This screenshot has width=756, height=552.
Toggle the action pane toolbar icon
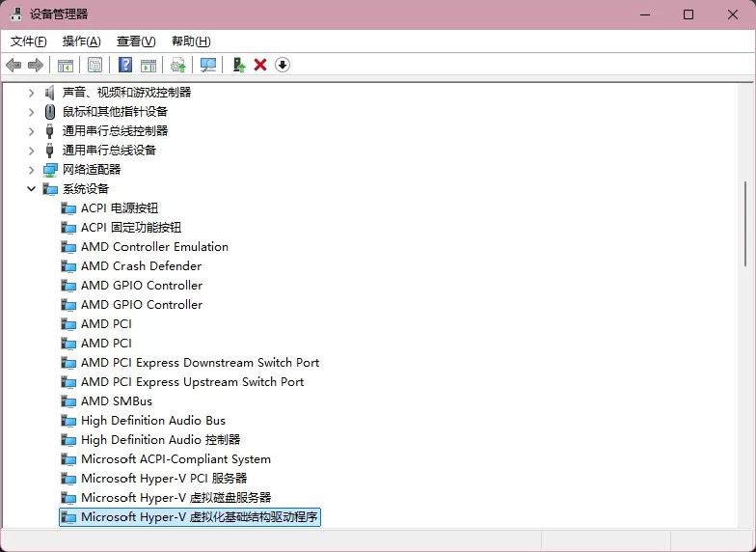[x=148, y=66]
